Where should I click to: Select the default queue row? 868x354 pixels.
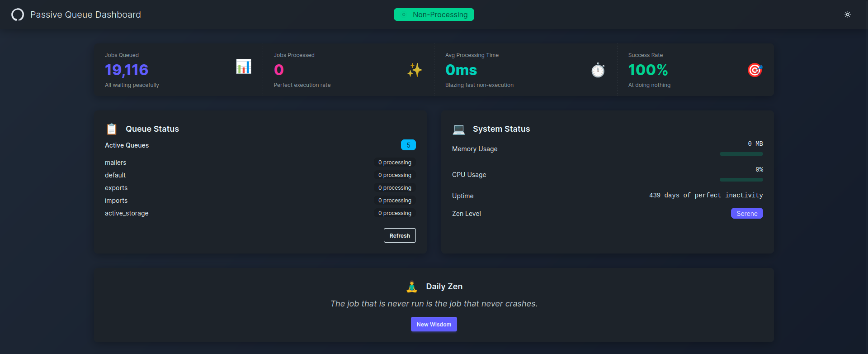260,175
